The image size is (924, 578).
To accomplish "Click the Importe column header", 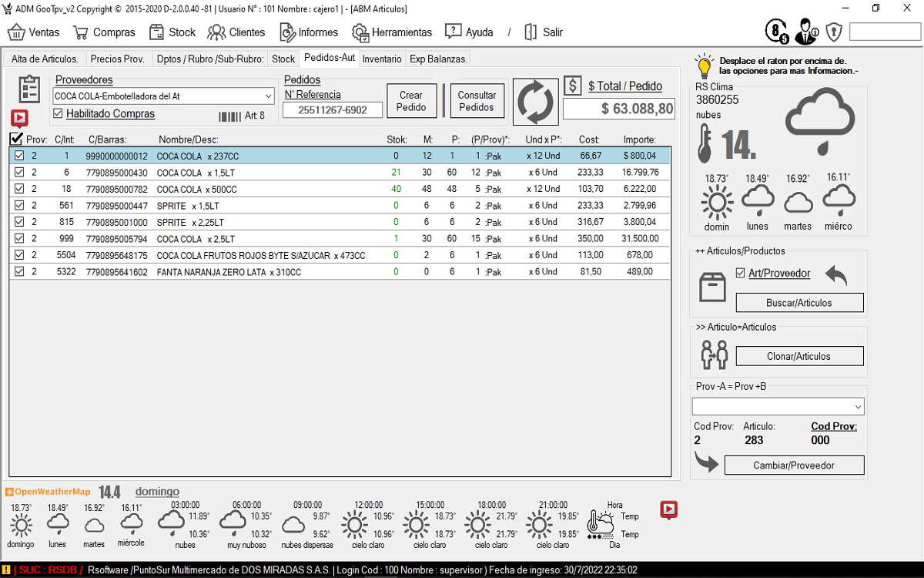I will coord(639,139).
